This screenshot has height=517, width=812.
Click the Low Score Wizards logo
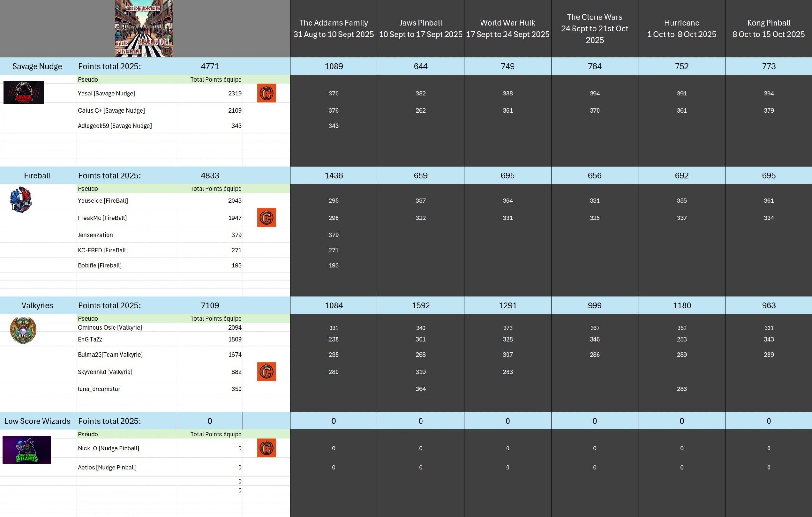[x=27, y=450]
